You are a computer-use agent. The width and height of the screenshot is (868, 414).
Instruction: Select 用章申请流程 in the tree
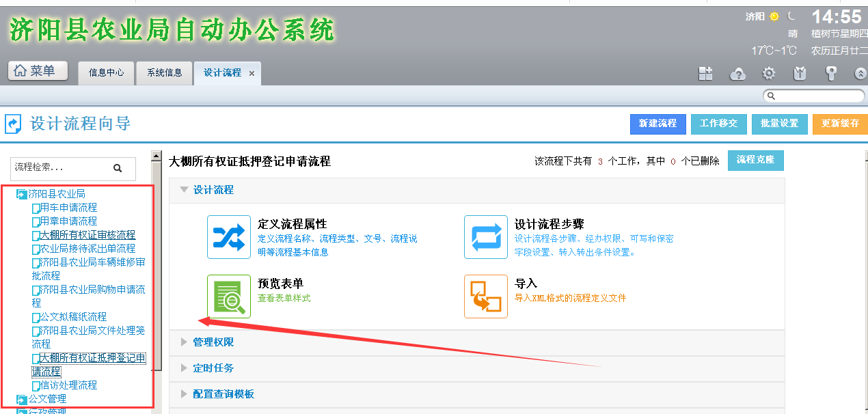(68, 221)
